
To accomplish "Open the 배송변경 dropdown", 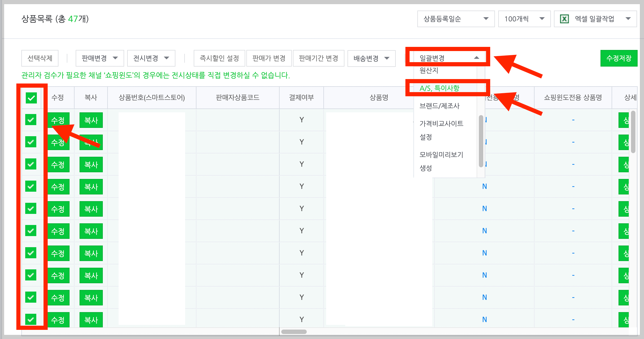I will click(x=371, y=58).
